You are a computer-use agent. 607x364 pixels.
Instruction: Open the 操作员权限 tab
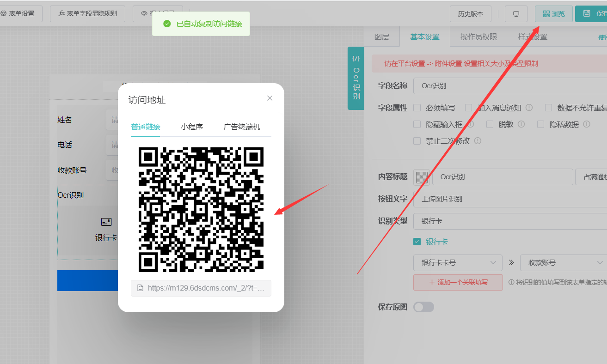coord(479,37)
